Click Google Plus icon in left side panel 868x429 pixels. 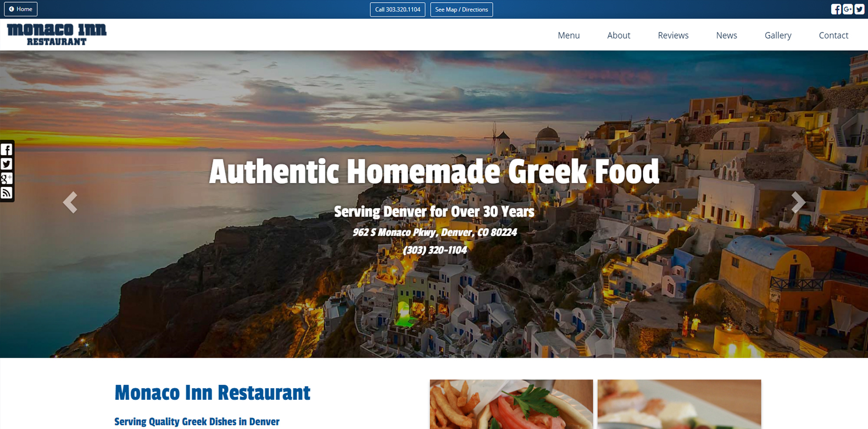coord(7,178)
